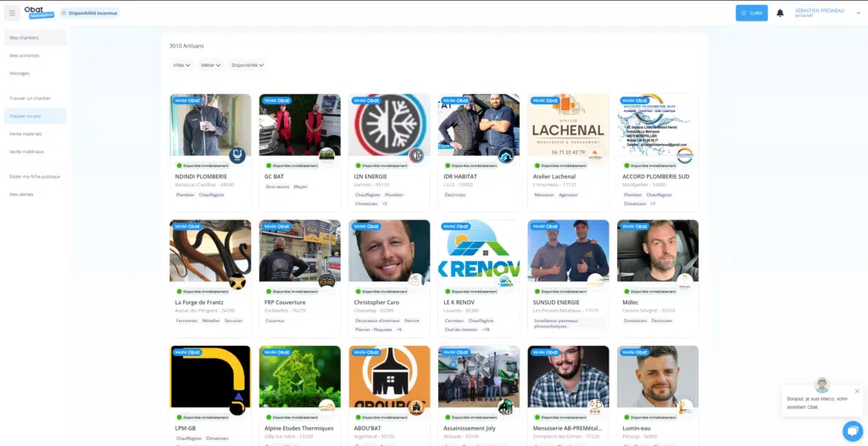Open the GC BAT profile name
Image resolution: width=868 pixels, height=446 pixels.
[x=274, y=176]
